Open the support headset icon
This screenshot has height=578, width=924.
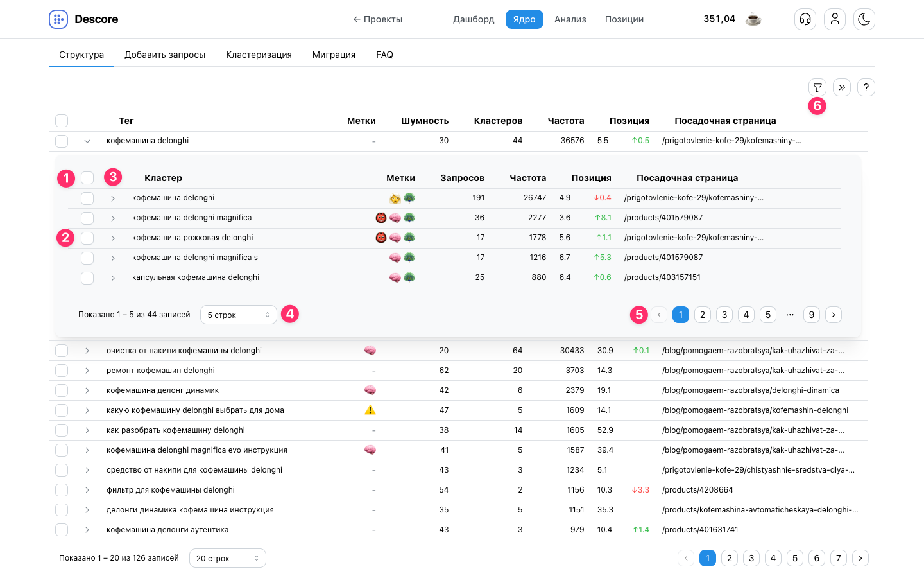(x=805, y=19)
